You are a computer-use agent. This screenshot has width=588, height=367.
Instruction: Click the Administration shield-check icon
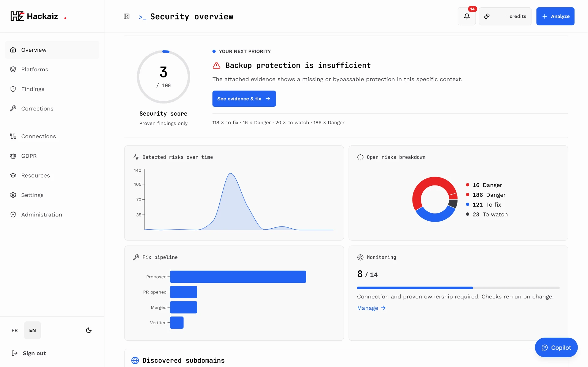pyautogui.click(x=13, y=215)
